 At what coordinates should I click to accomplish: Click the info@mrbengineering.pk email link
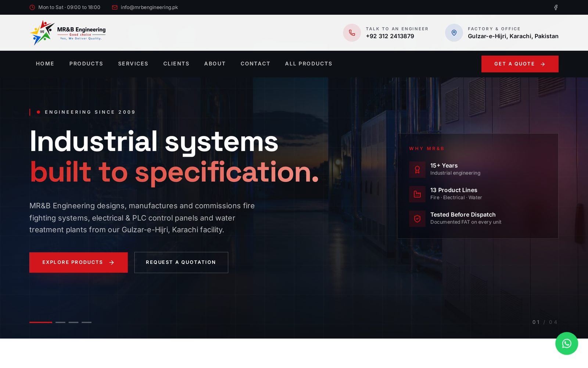click(149, 7)
